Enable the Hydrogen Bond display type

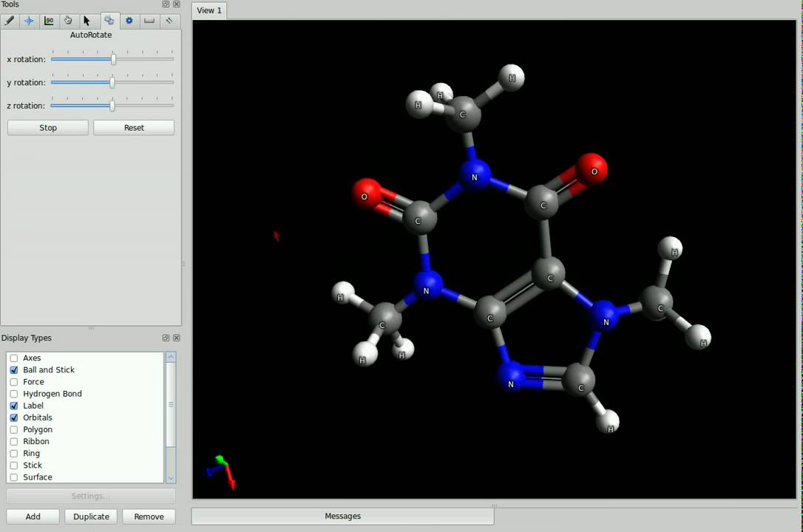(x=13, y=394)
